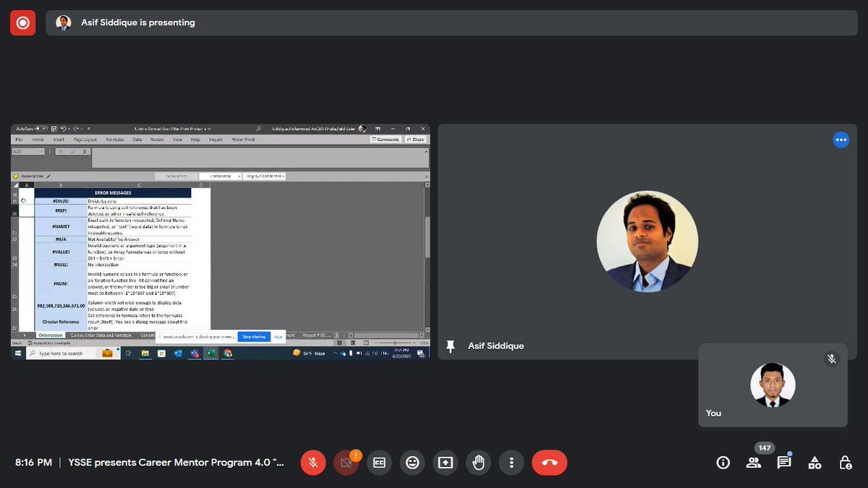This screenshot has height=488, width=868.
Task: Switch to the Home ribbon tab
Action: pyautogui.click(x=38, y=139)
